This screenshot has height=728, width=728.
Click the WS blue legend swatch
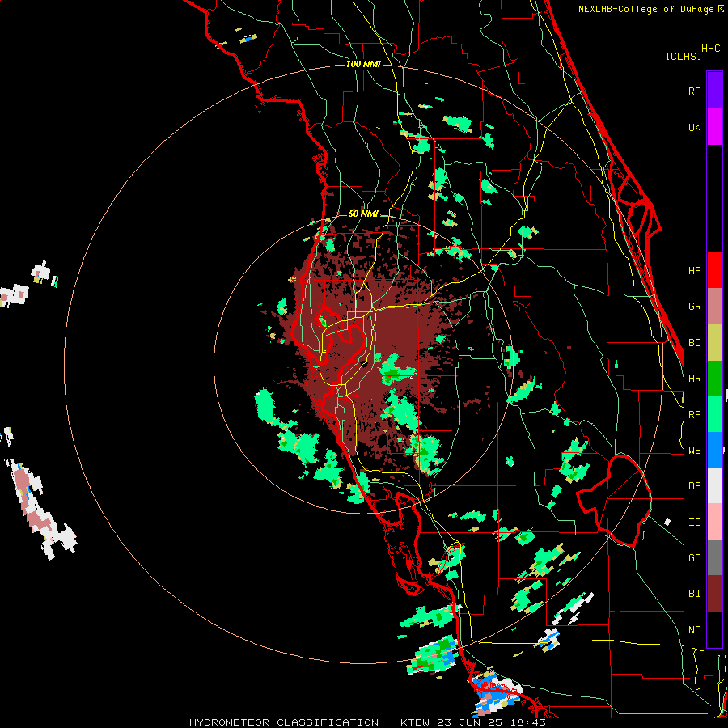click(x=714, y=450)
